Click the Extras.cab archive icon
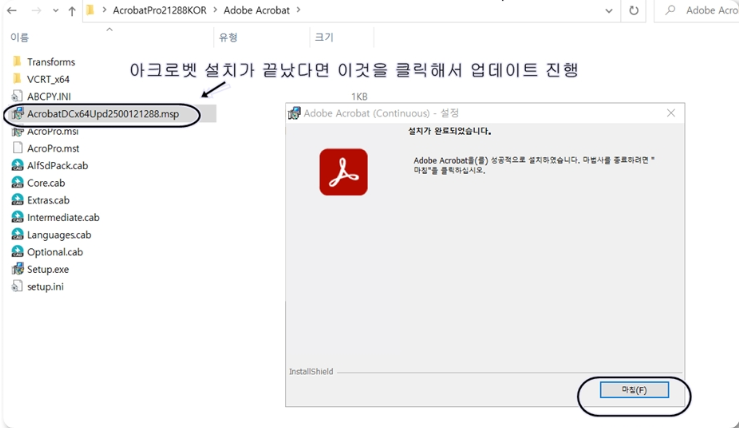The width and height of the screenshot is (739, 428). click(17, 200)
